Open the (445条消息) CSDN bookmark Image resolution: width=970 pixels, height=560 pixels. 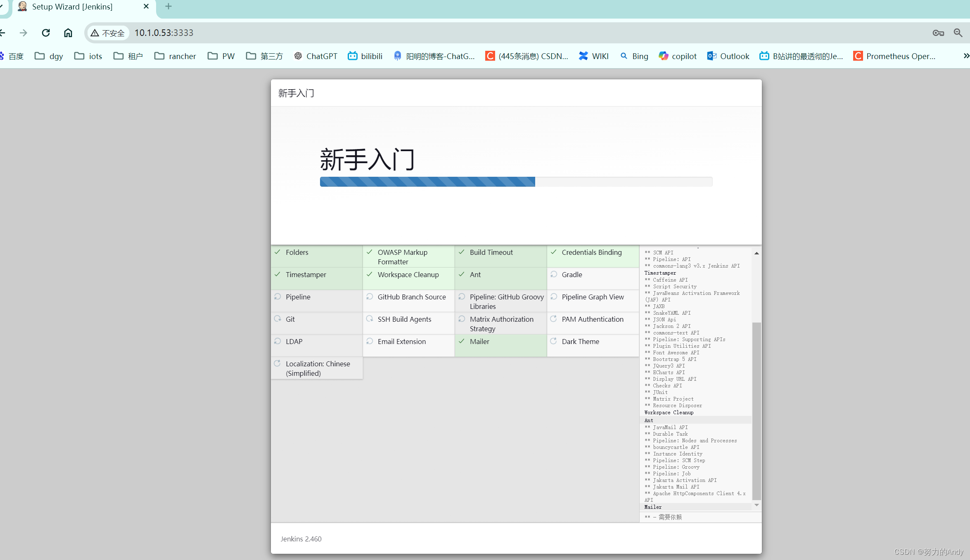coord(527,56)
